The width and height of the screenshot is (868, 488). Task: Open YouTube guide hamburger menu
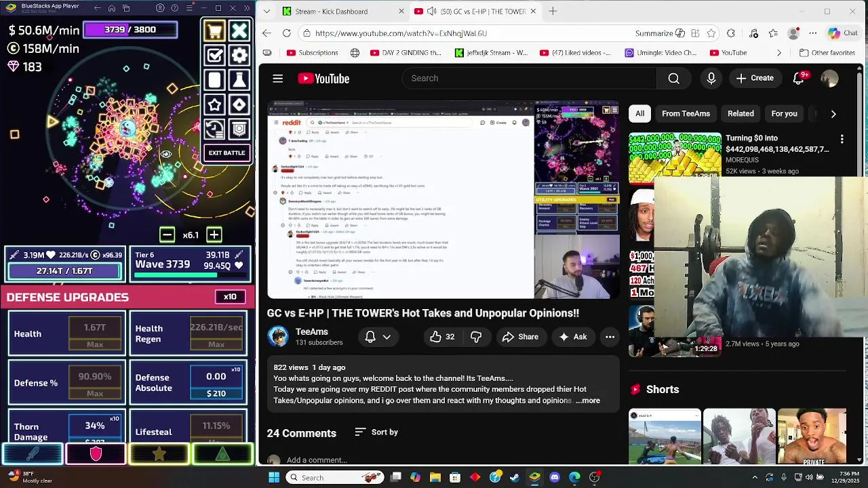277,79
